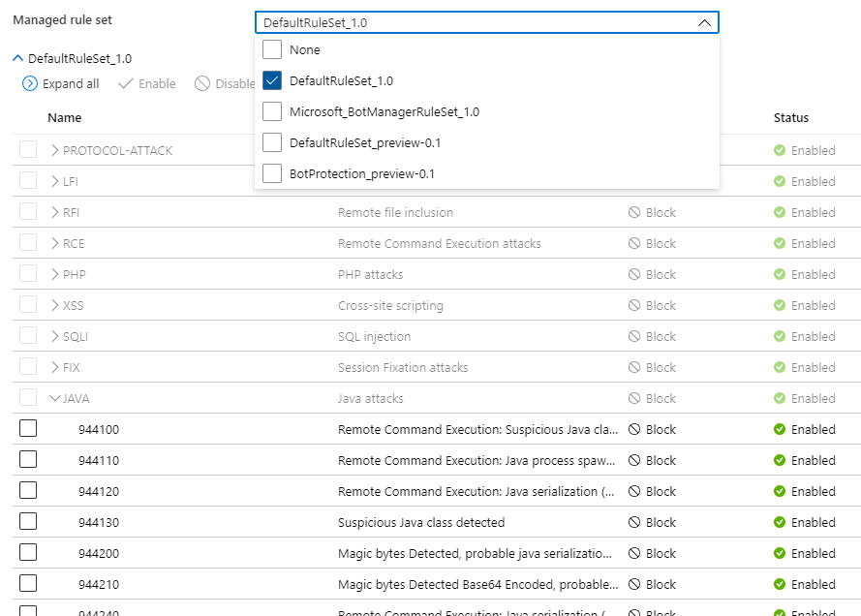Click the Enabled status icon for rule 944210

click(780, 584)
